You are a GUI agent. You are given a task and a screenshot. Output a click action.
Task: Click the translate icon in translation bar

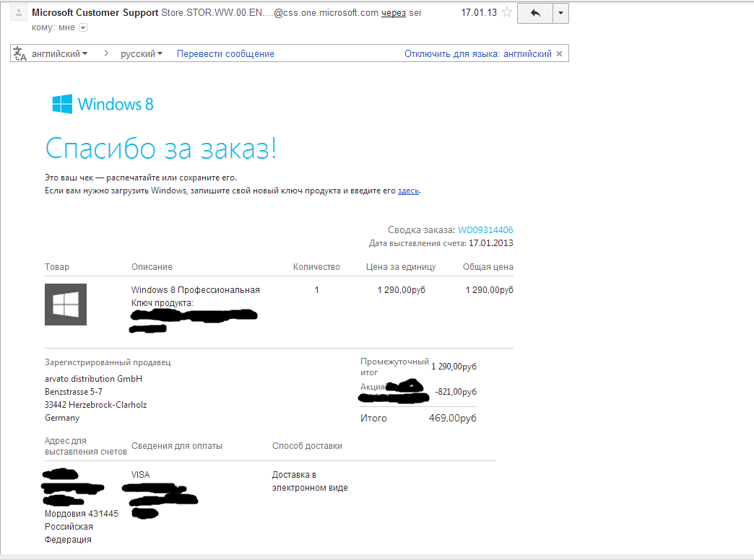(x=20, y=53)
